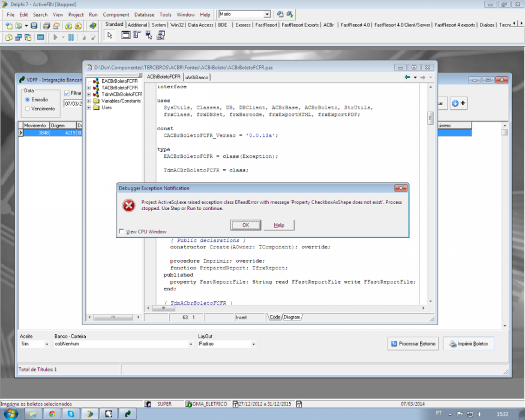525x420 pixels.
Task: Click the Imprimir Boletos button
Action: [469, 344]
